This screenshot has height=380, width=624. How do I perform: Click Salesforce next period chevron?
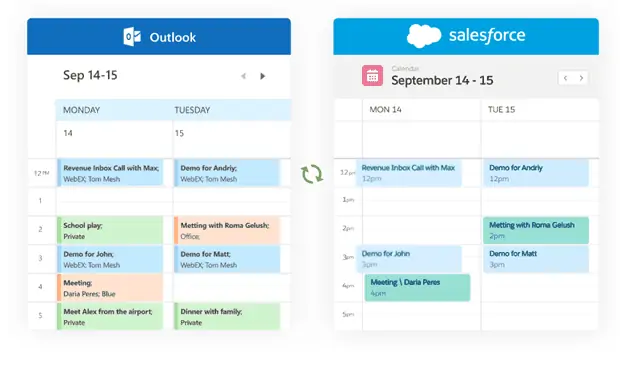tap(581, 78)
